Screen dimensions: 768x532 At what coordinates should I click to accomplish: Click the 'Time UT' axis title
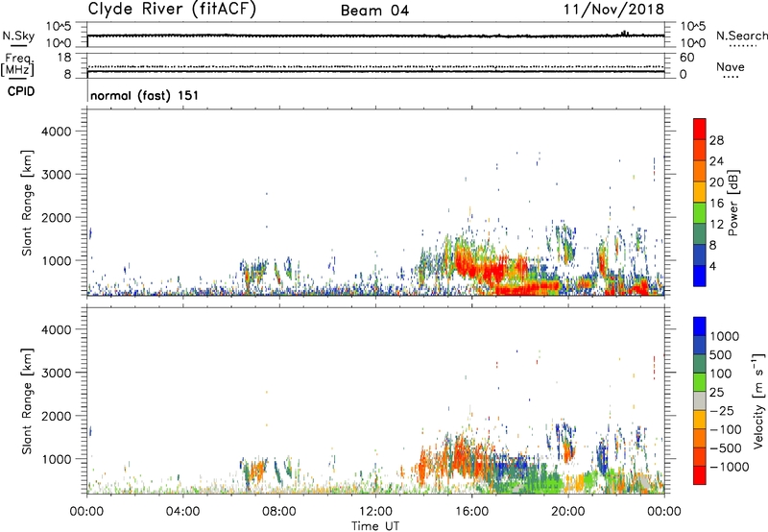pyautogui.click(x=375, y=526)
